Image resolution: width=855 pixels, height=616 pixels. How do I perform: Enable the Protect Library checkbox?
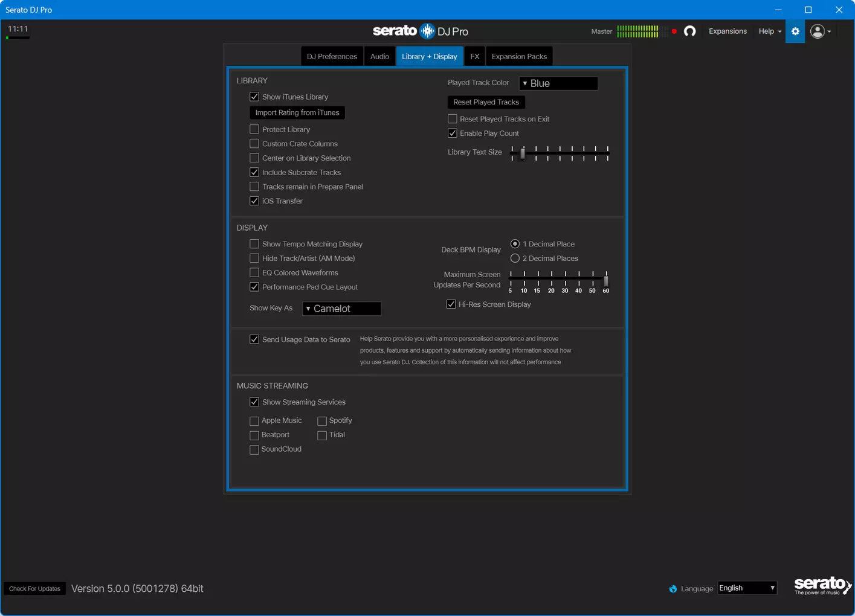254,129
